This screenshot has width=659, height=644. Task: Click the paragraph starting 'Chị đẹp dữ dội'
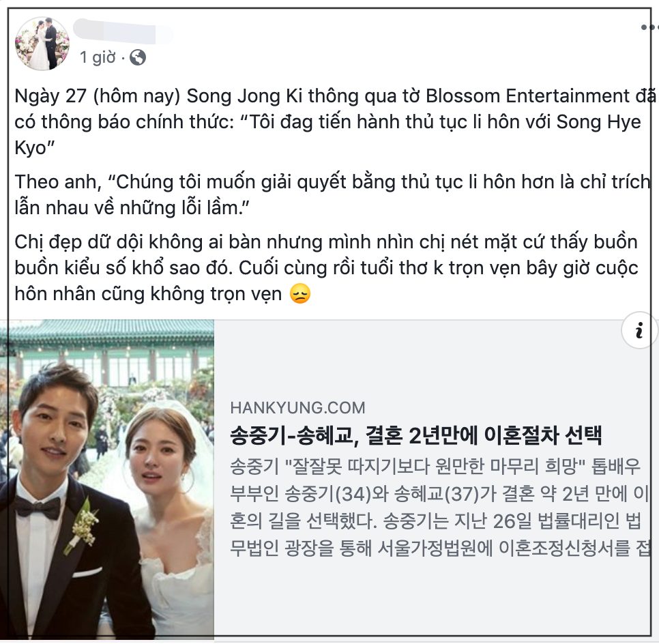point(327,268)
